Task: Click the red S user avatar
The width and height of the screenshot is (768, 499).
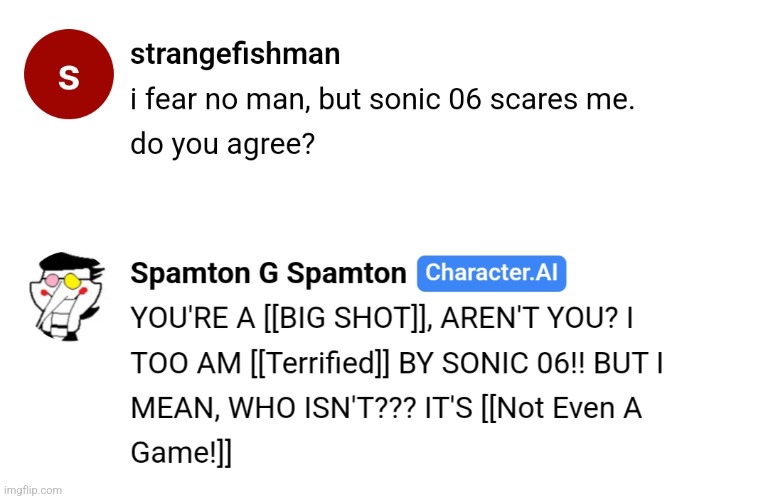Action: pos(69,74)
